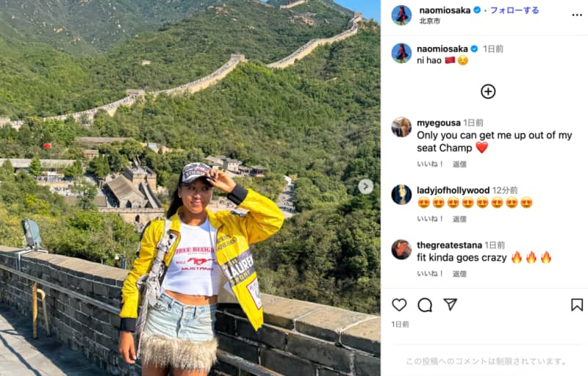Advance to next photo with arrow

pyautogui.click(x=365, y=186)
